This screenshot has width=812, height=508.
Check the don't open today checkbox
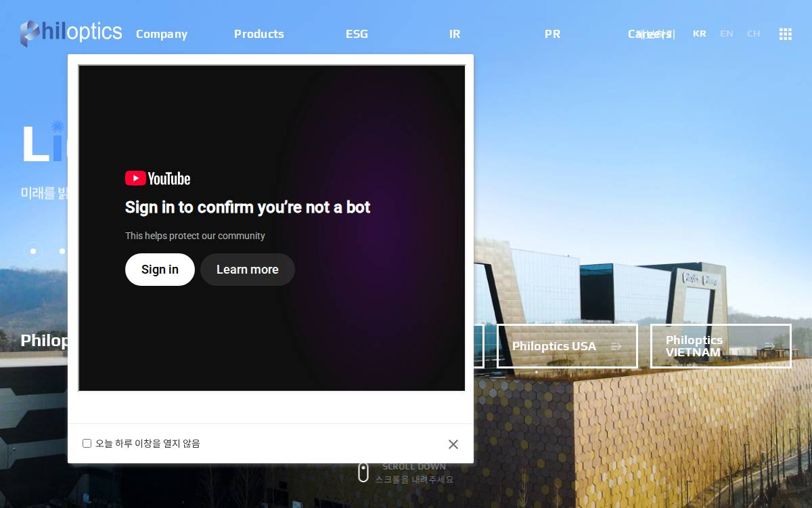[x=87, y=444]
